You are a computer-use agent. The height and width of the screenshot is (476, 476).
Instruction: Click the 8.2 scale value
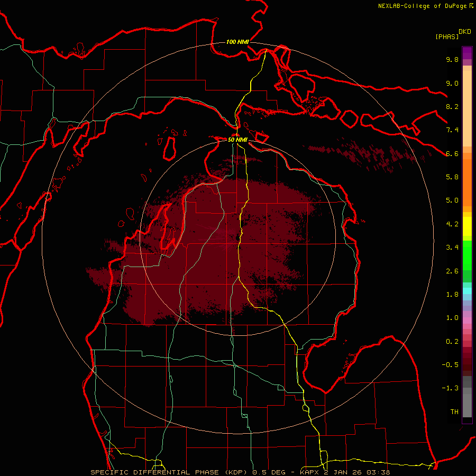(452, 106)
